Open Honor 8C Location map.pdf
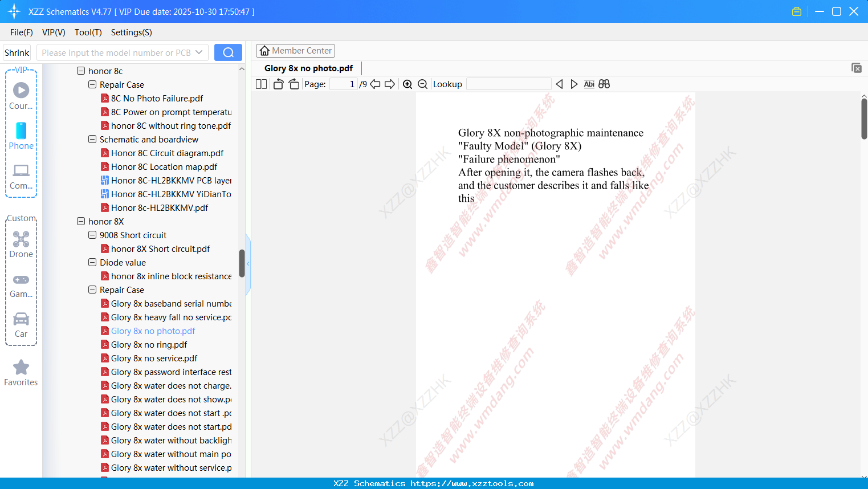Image resolution: width=868 pixels, height=489 pixels. coord(159,166)
